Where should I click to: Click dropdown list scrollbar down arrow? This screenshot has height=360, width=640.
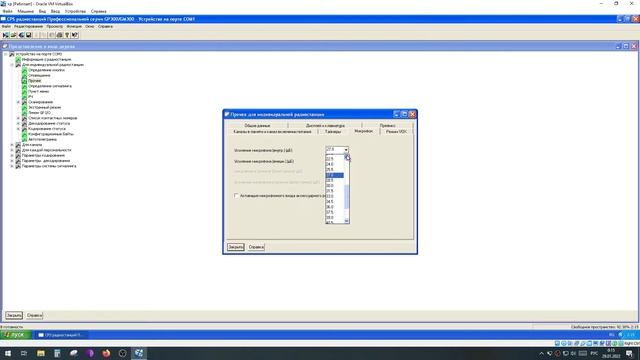(347, 221)
